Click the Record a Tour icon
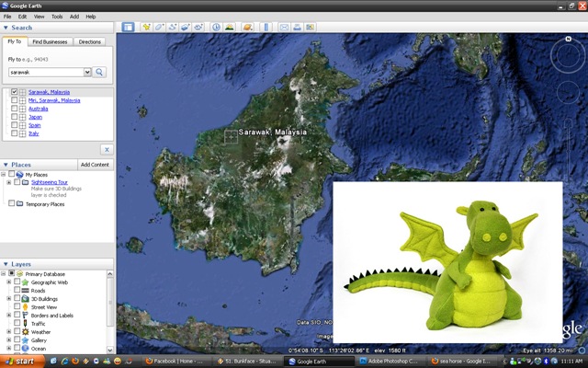588x368 pixels. (x=198, y=27)
